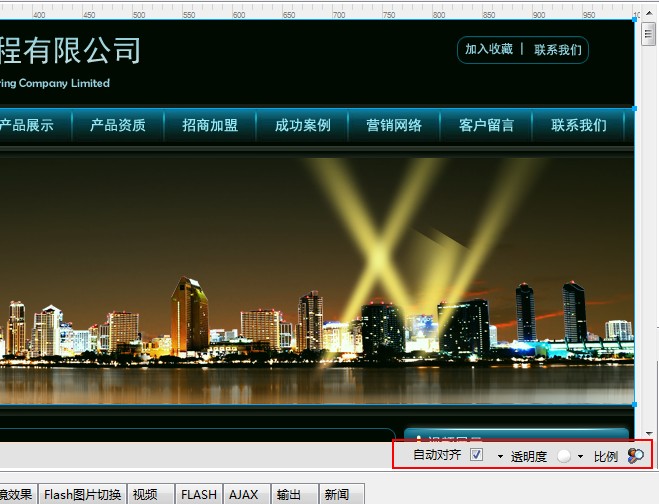Open the 产品展示 navigation item

[x=27, y=125]
